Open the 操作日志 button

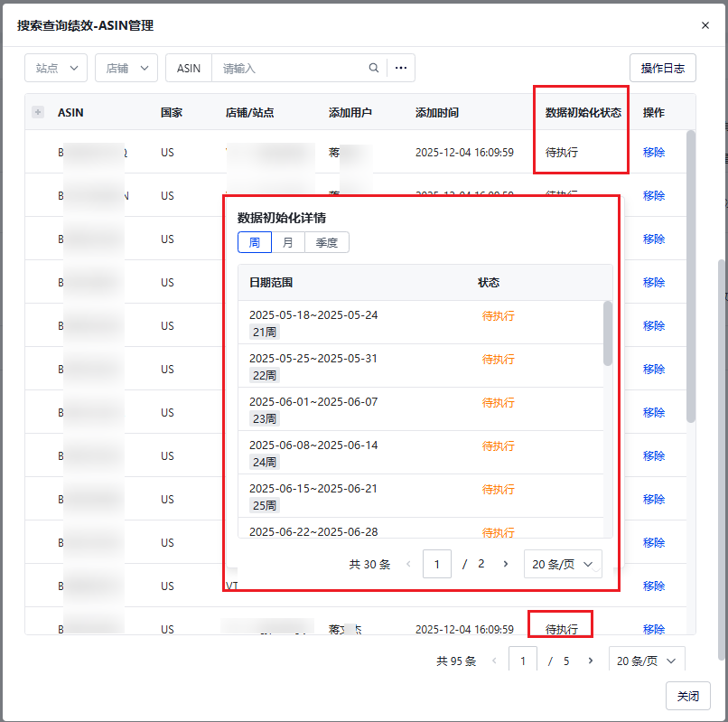662,68
